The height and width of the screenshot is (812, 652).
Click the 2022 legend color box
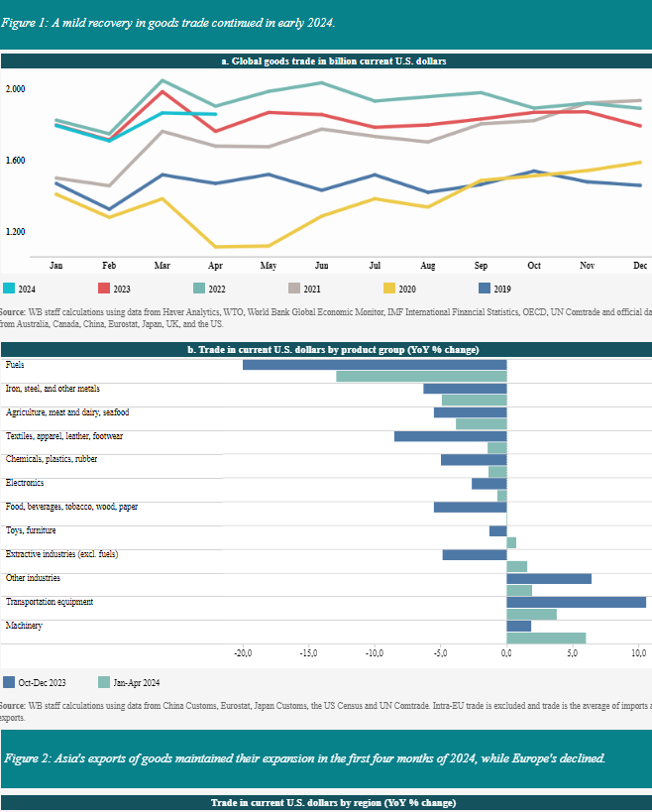[x=198, y=289]
